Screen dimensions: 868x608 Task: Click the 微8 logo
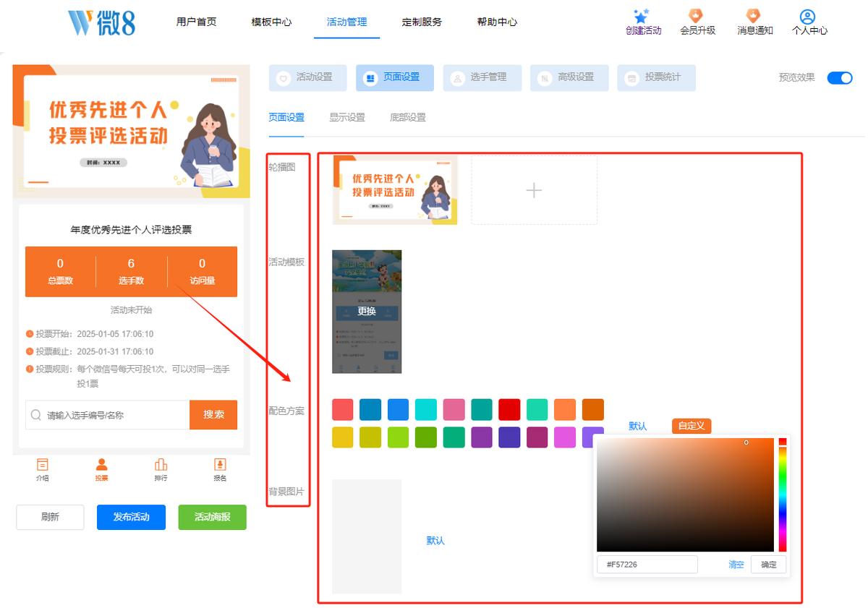point(101,22)
